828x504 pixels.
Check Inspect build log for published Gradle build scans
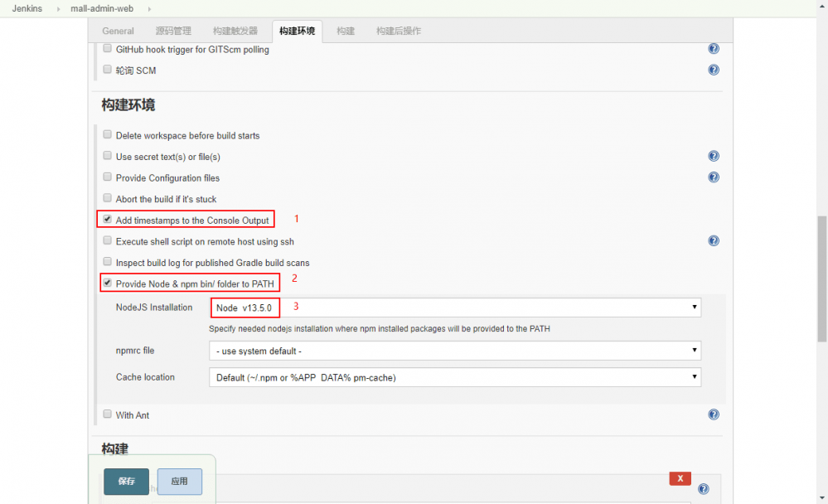click(x=107, y=262)
